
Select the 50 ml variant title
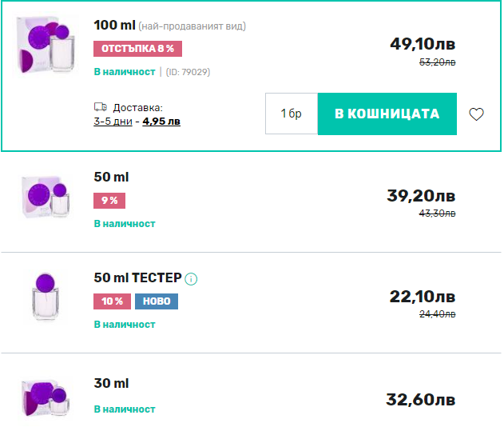[x=111, y=178]
